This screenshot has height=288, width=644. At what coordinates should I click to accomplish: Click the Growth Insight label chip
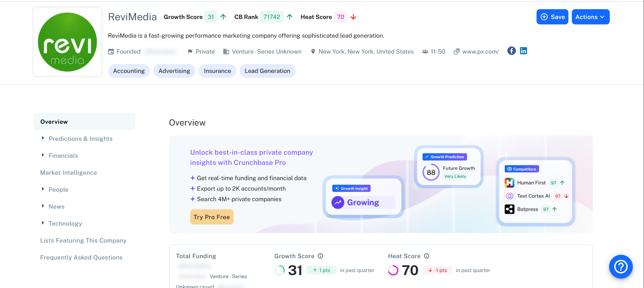point(351,188)
